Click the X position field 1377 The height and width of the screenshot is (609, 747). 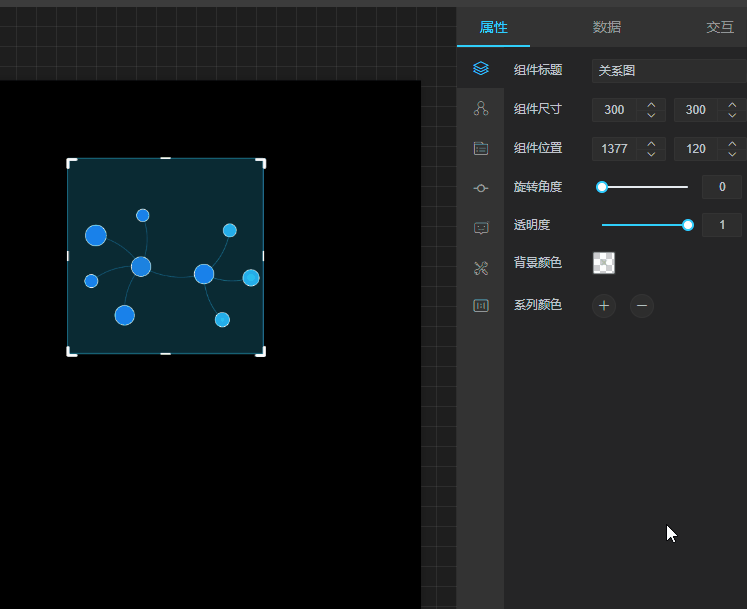pos(615,149)
